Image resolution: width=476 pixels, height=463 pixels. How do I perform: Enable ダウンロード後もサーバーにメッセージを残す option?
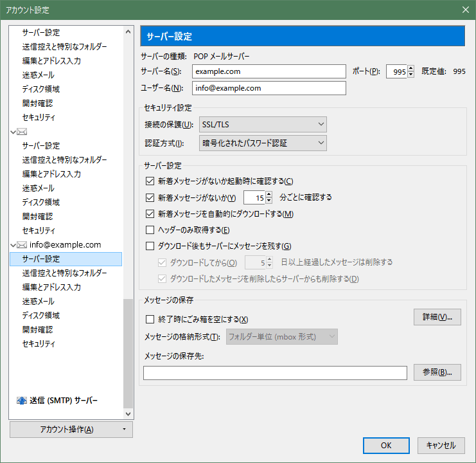pos(150,246)
